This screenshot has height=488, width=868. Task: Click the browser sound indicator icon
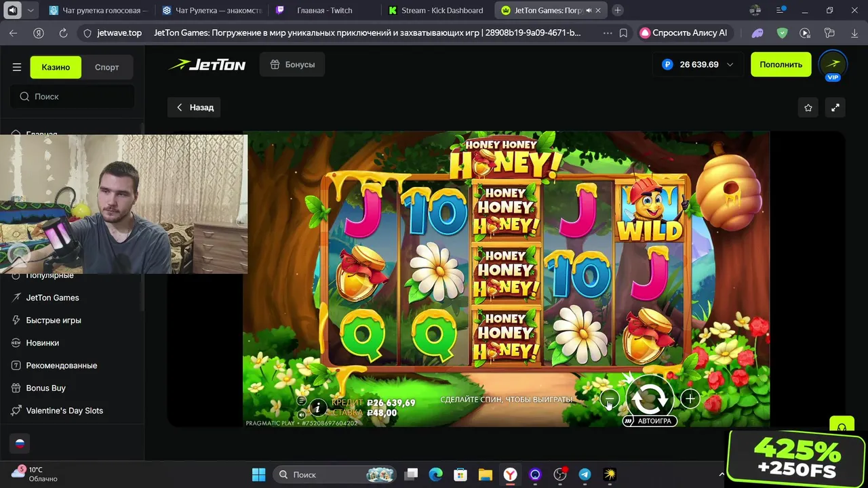(x=12, y=10)
